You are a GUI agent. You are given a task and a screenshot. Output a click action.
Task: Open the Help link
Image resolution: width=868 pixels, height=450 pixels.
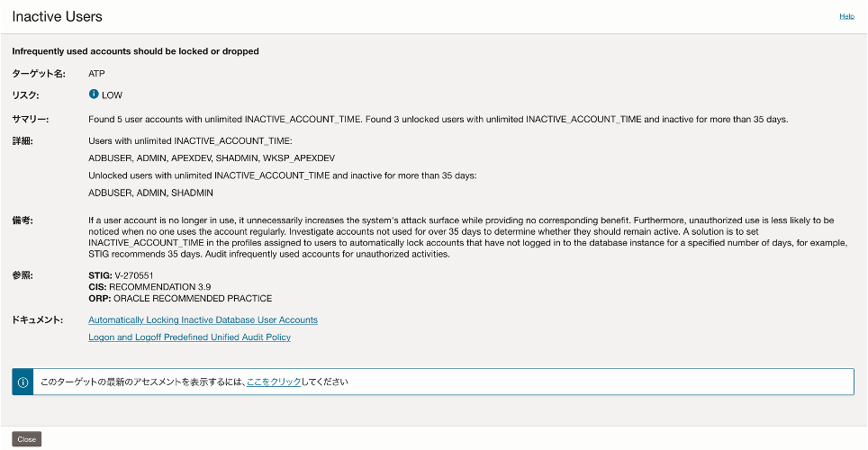846,16
